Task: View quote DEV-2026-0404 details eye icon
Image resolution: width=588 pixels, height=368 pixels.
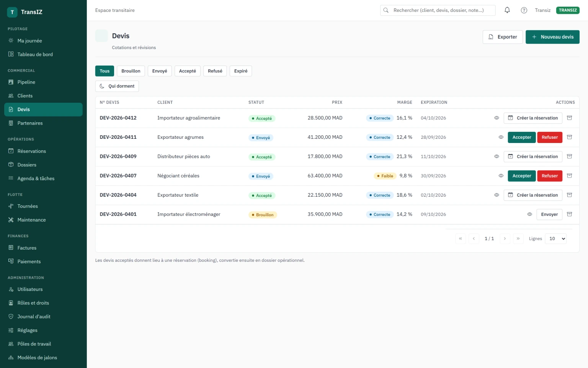Action: pos(497,195)
